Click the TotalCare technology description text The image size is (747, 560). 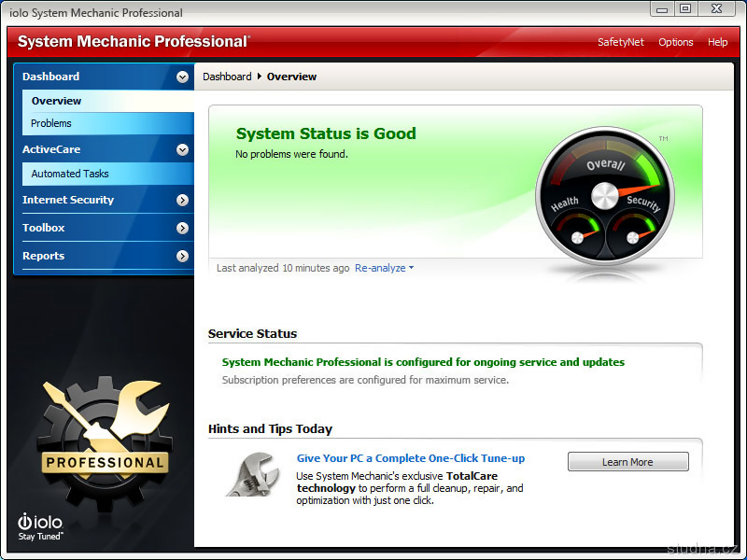click(410, 488)
